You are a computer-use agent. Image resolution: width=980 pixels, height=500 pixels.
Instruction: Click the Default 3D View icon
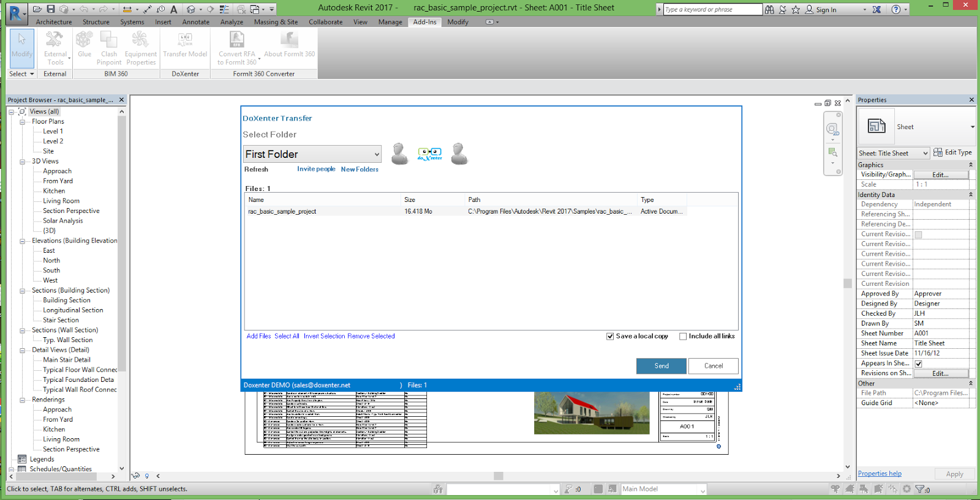[x=191, y=9]
